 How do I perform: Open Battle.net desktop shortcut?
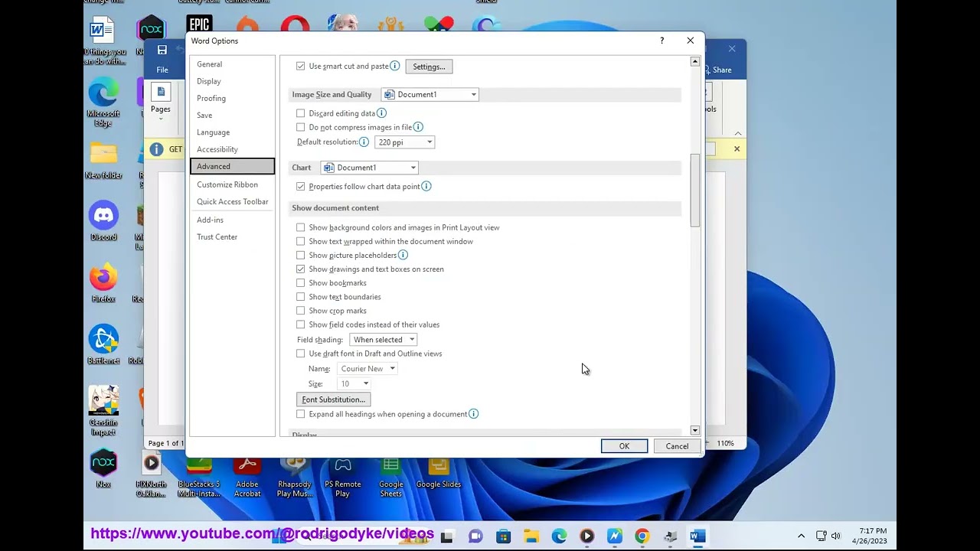[103, 344]
